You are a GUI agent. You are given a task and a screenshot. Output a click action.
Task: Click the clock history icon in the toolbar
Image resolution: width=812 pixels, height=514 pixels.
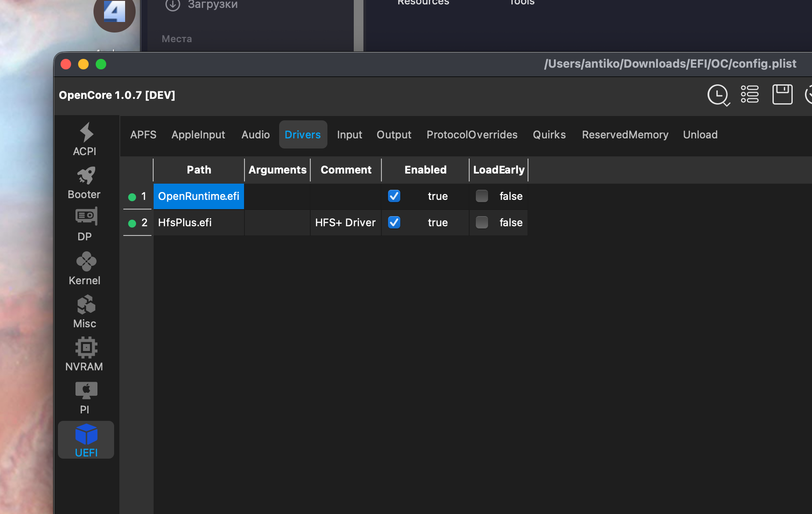[718, 95]
